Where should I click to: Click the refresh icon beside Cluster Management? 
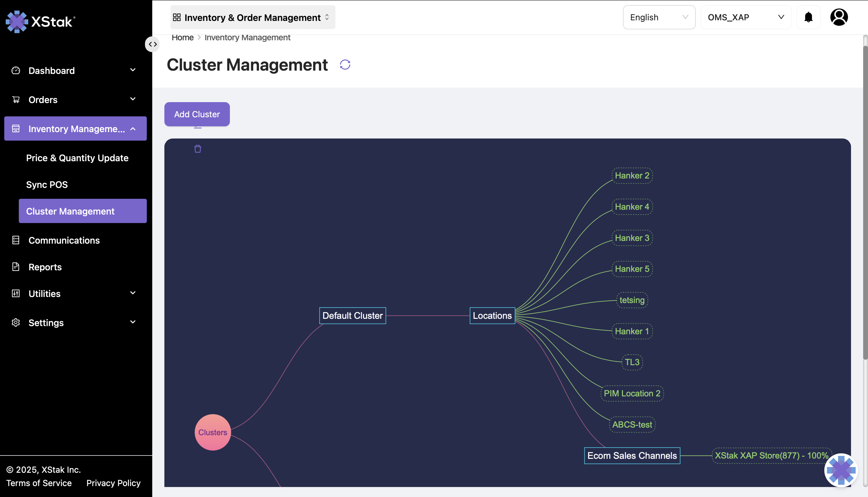(x=345, y=65)
